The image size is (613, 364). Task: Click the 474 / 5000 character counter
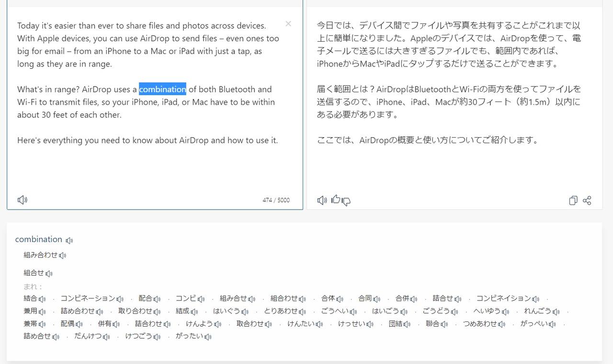click(x=276, y=200)
